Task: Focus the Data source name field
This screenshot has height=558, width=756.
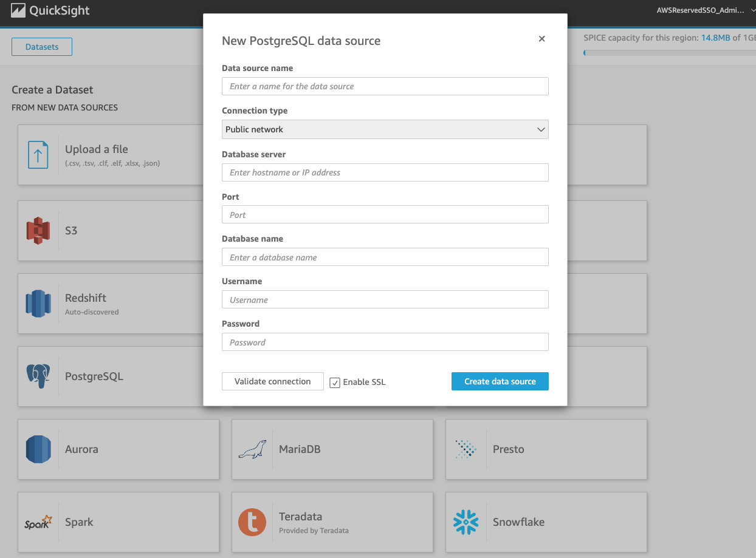Action: point(385,86)
